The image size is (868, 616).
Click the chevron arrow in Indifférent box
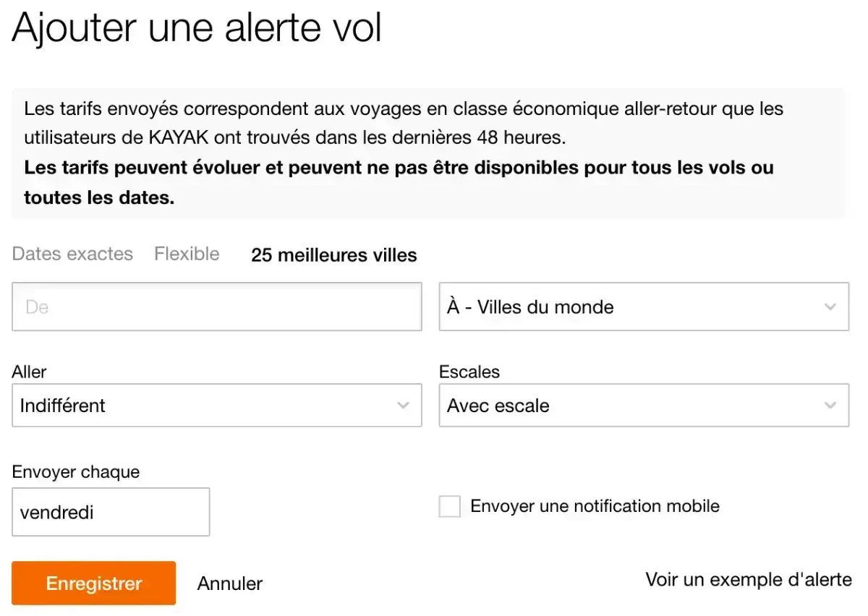(x=403, y=406)
